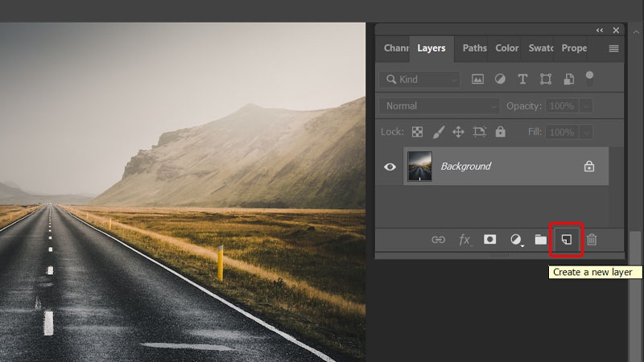
Task: Filter layers by smart objects
Action: click(x=569, y=79)
